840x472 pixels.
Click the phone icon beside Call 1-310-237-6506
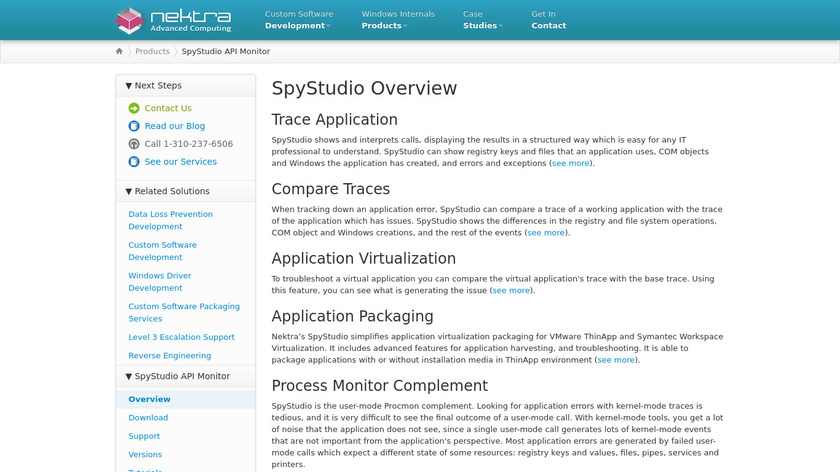click(134, 144)
